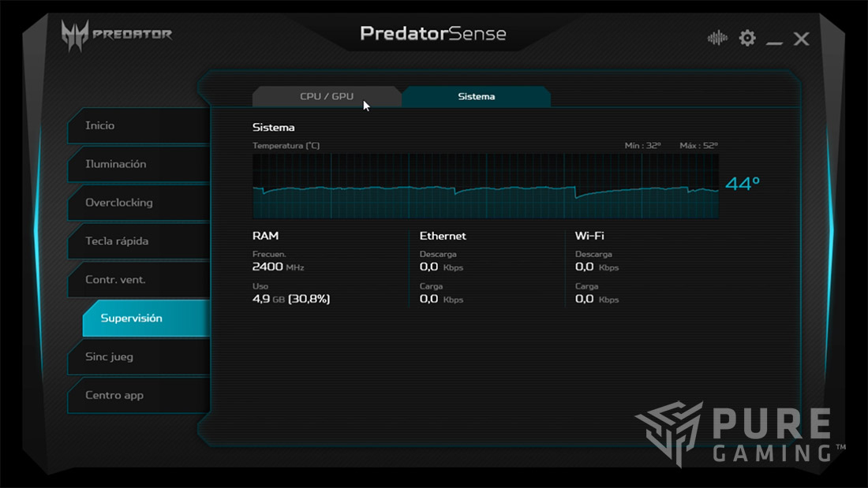868x488 pixels.
Task: Click the Predator logo in top-left corner
Action: point(117,33)
